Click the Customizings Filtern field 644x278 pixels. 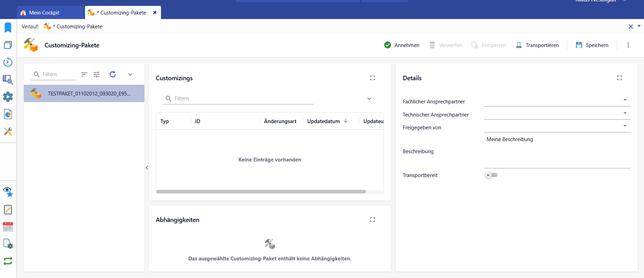(238, 99)
